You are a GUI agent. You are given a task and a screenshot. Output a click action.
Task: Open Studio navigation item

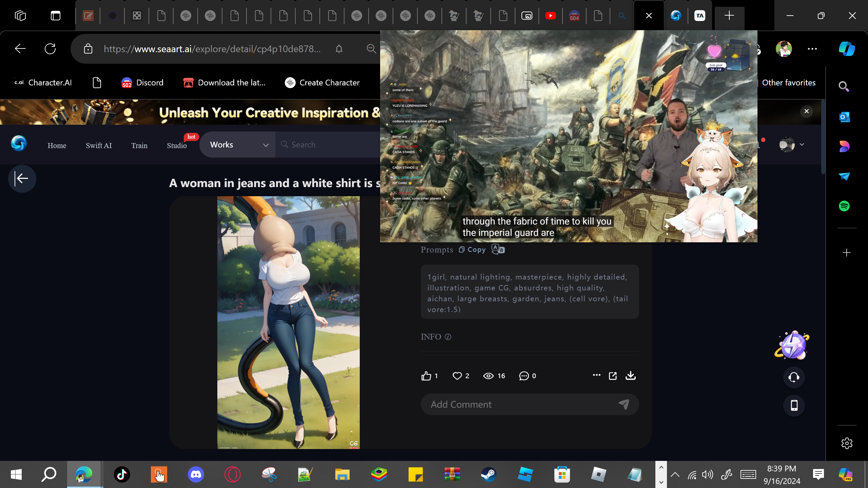[x=177, y=145]
